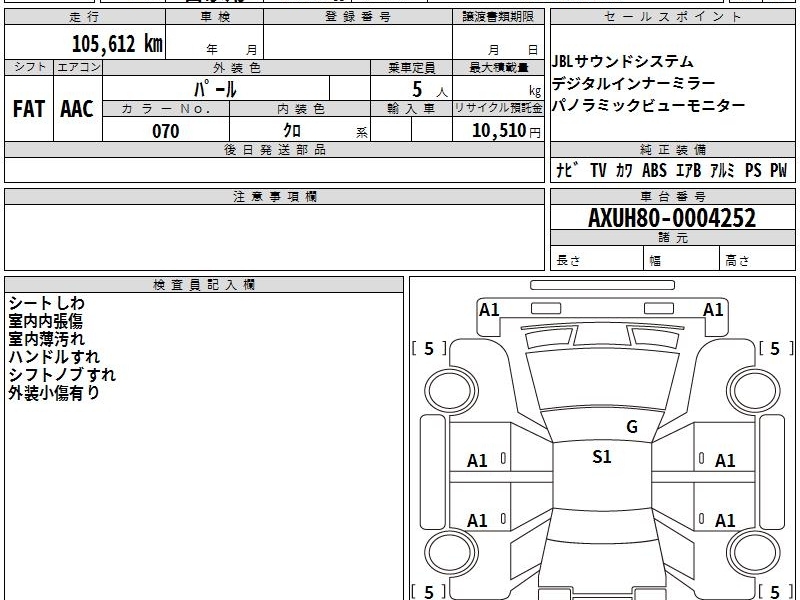Click the 車検 column header
This screenshot has width=800, height=600.
[215, 17]
